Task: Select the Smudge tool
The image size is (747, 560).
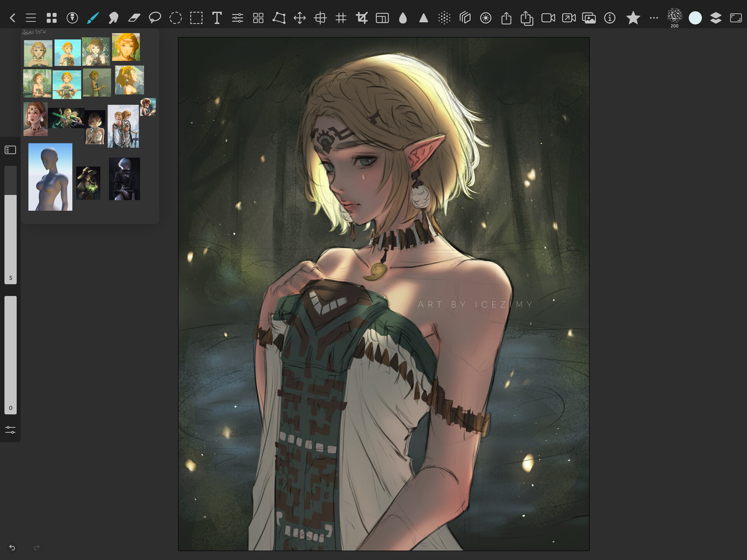Action: point(114,18)
